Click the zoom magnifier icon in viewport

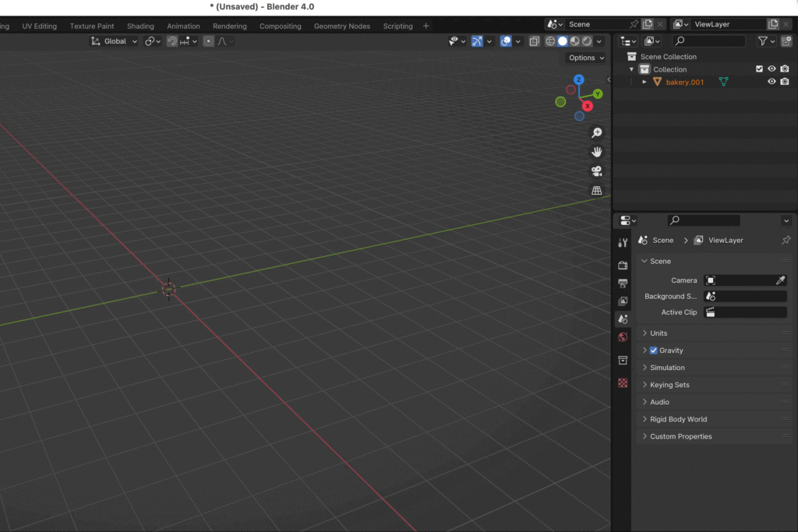[x=597, y=133]
